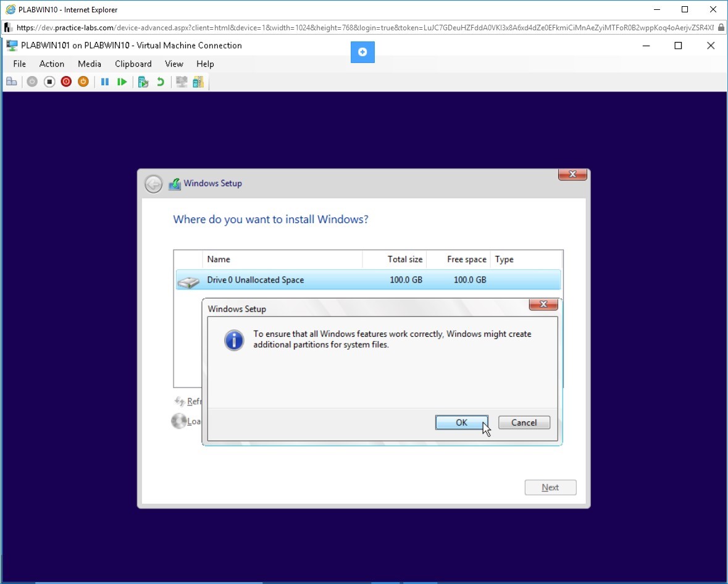Minimize the Virtual Machine Connection window
728x584 pixels.
646,46
